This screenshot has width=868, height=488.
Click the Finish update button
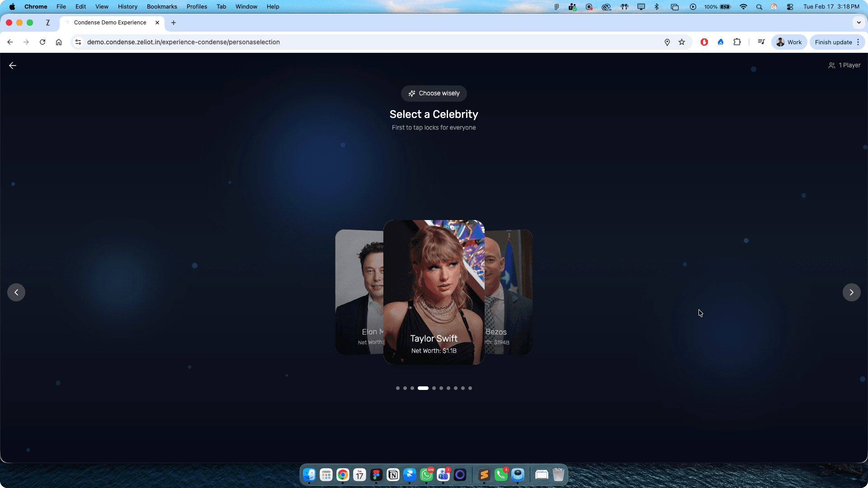click(x=833, y=42)
